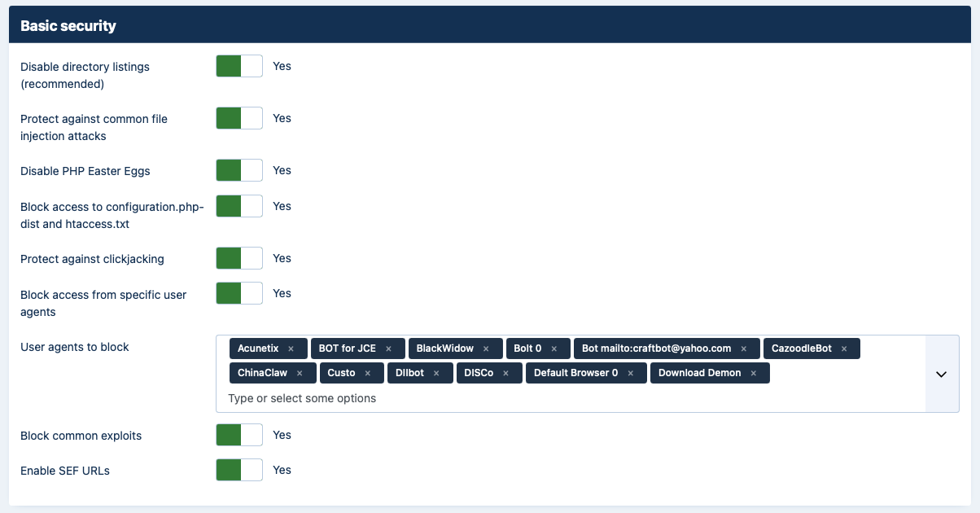Remove the DIIbot tag
The height and width of the screenshot is (513, 980).
436,373
